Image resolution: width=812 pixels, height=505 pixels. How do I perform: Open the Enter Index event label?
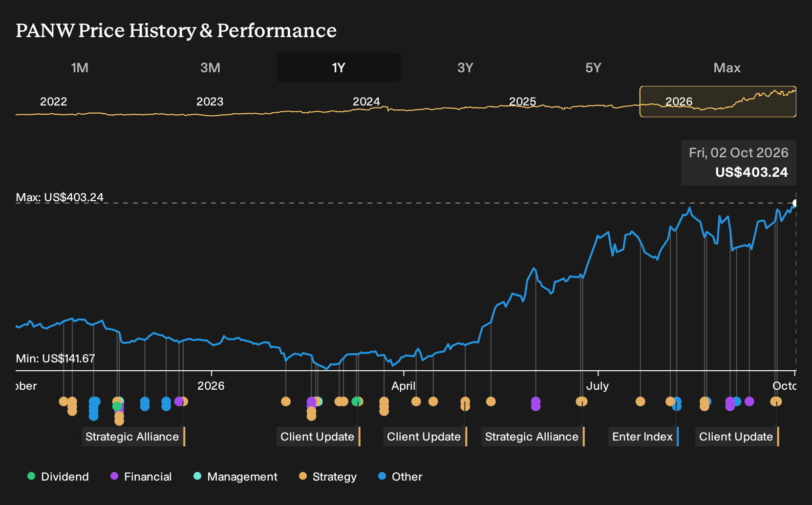[x=643, y=437]
